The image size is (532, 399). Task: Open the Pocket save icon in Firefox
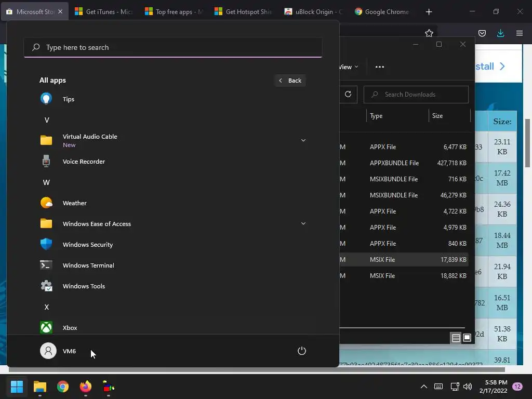[x=482, y=33]
